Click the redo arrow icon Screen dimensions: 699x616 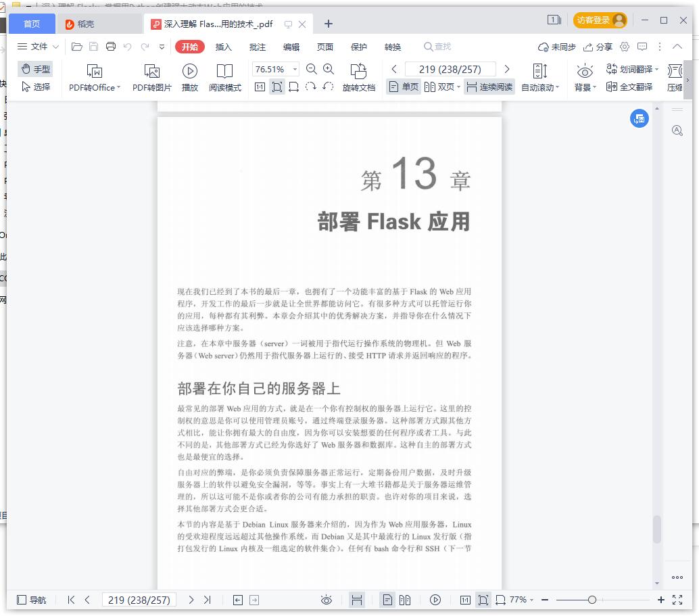[145, 47]
